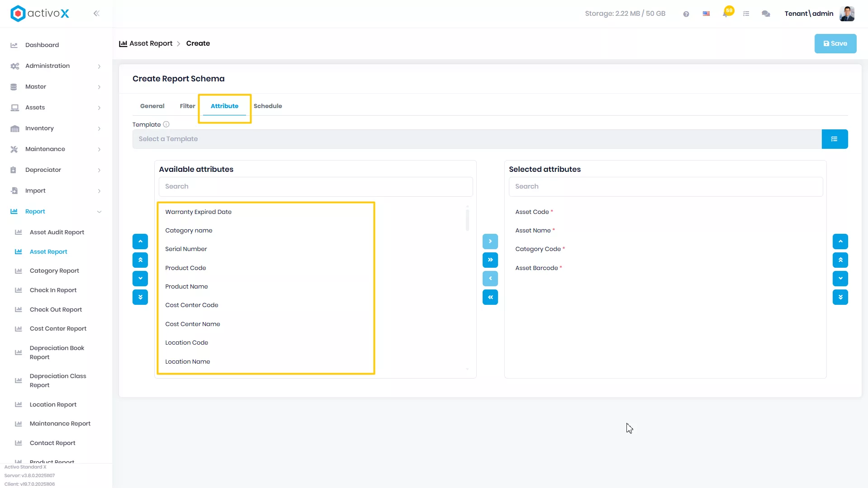This screenshot has width=868, height=488.
Task: Click the Save button
Action: point(835,44)
